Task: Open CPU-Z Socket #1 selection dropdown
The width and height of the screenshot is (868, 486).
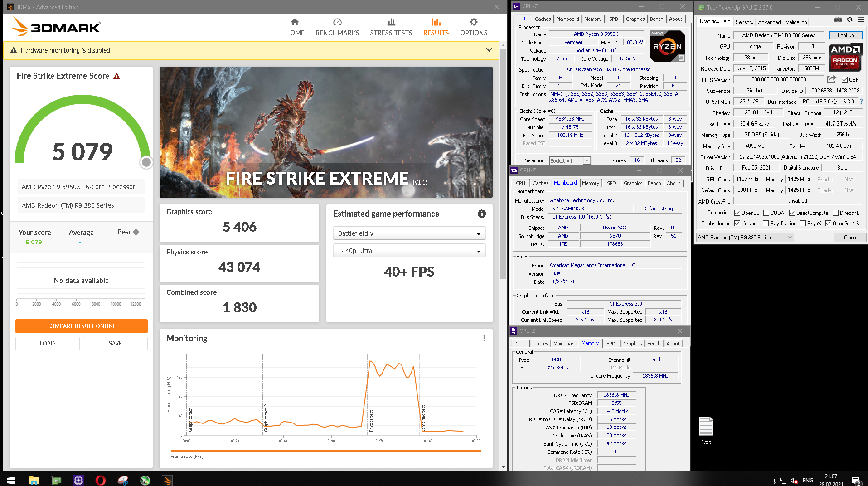Action: (570, 160)
